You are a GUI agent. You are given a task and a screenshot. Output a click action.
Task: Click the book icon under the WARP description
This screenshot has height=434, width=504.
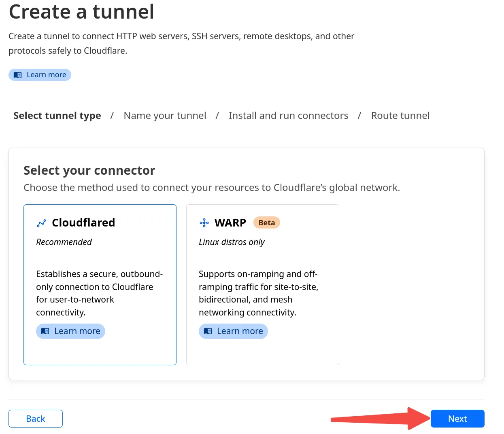208,331
